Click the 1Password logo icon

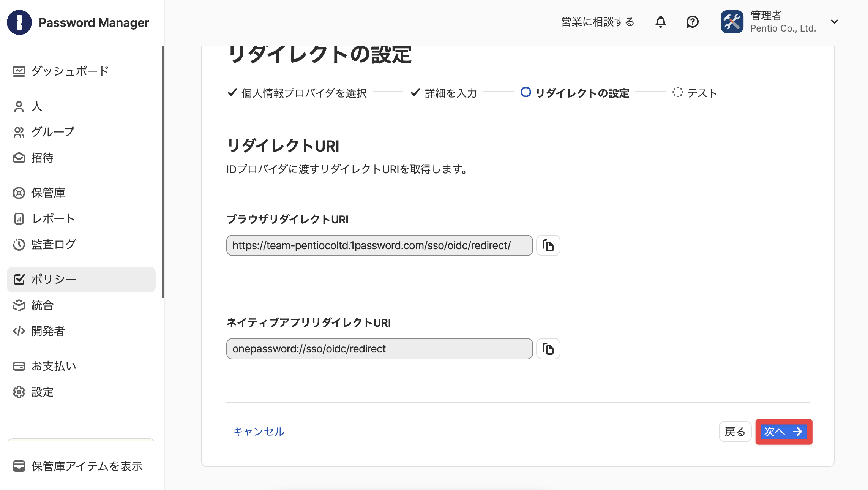tap(19, 22)
